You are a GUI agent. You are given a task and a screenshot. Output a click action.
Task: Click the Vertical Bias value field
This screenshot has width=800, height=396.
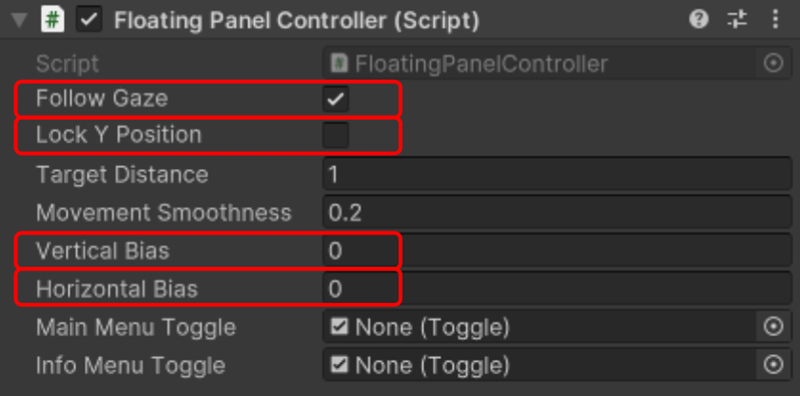click(557, 251)
